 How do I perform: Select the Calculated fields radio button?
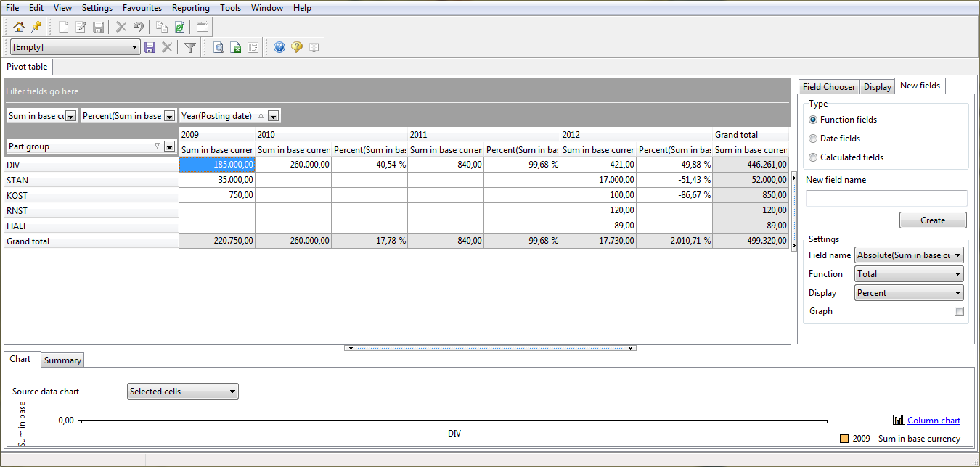pos(813,157)
